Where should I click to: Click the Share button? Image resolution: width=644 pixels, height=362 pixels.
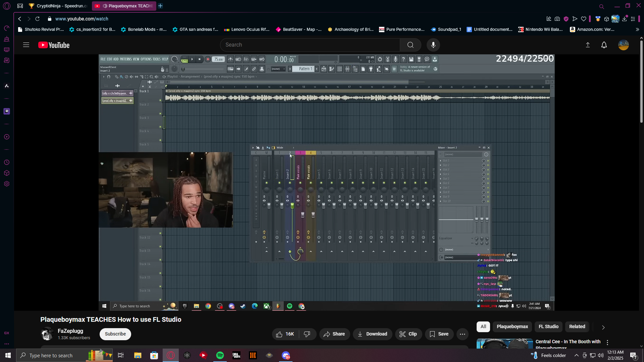(334, 334)
